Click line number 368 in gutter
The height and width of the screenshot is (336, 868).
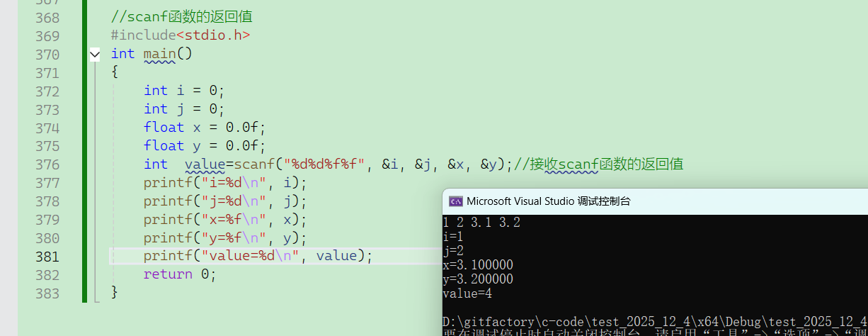pyautogui.click(x=47, y=17)
